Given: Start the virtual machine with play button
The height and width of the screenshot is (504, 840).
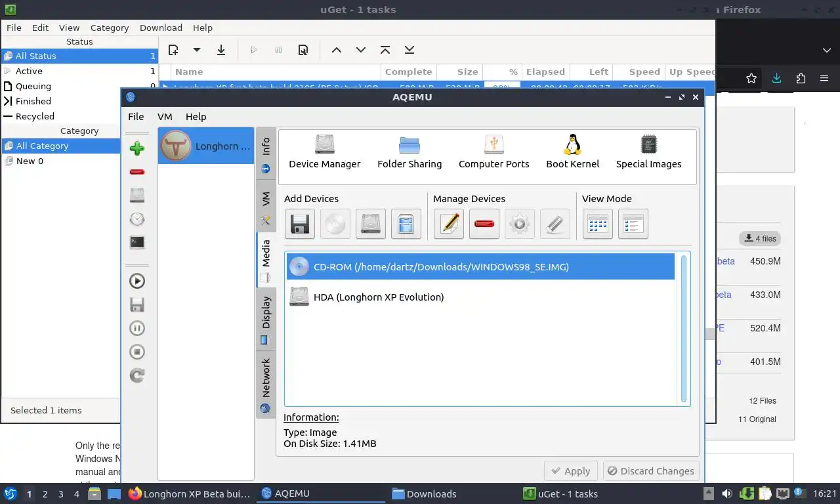Looking at the screenshot, I should pos(137,281).
